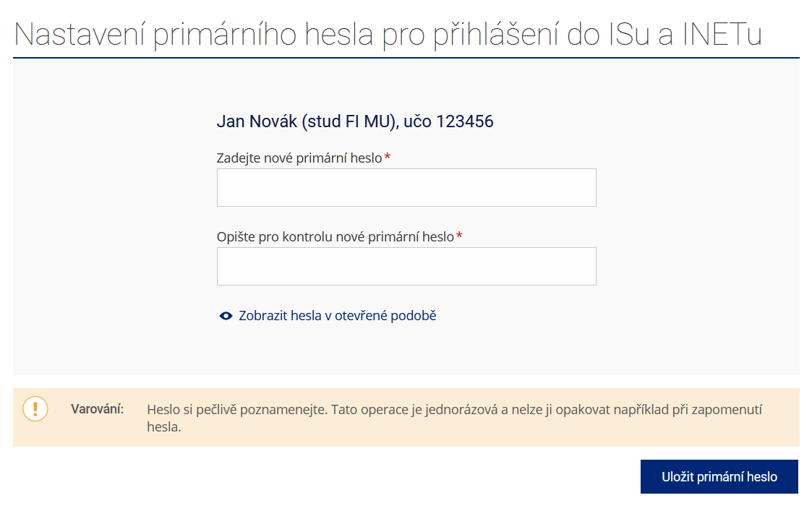Click the Uložit primární heslo button
The height and width of the screenshot is (511, 812).
tap(719, 477)
